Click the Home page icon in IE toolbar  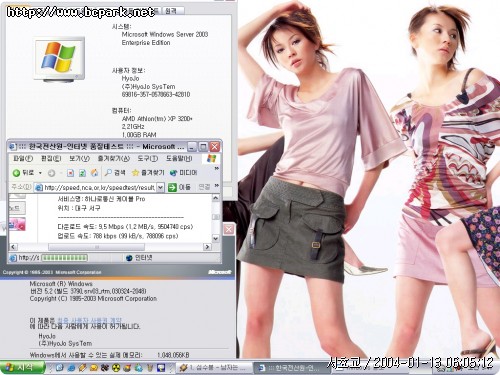tap(94, 173)
